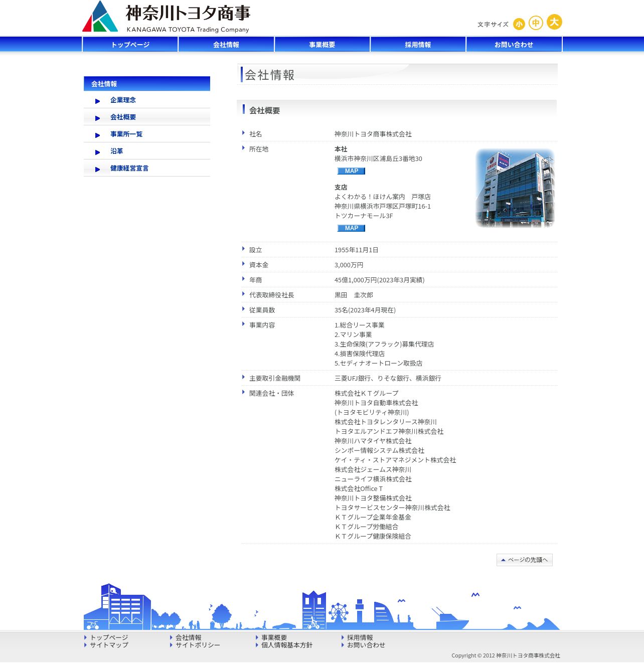Click the company name 神奈川トヨタ商事株式会社 value

(x=373, y=134)
